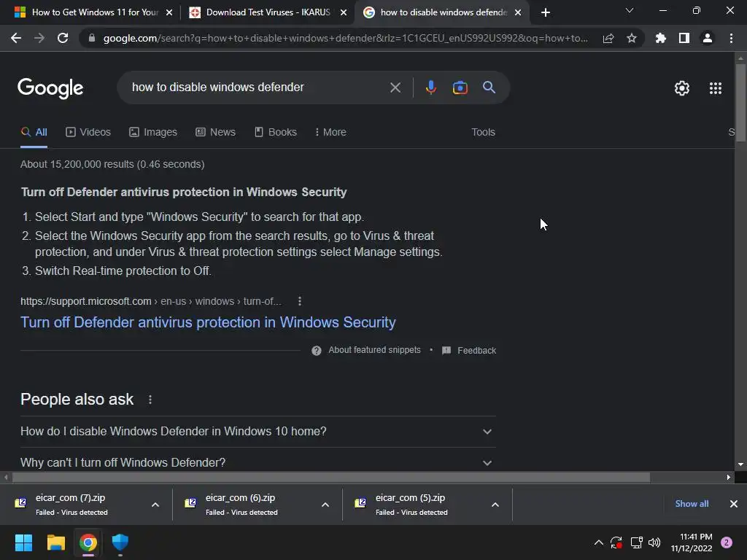The width and height of the screenshot is (747, 560).
Task: Open the Google apps grid
Action: (x=716, y=88)
